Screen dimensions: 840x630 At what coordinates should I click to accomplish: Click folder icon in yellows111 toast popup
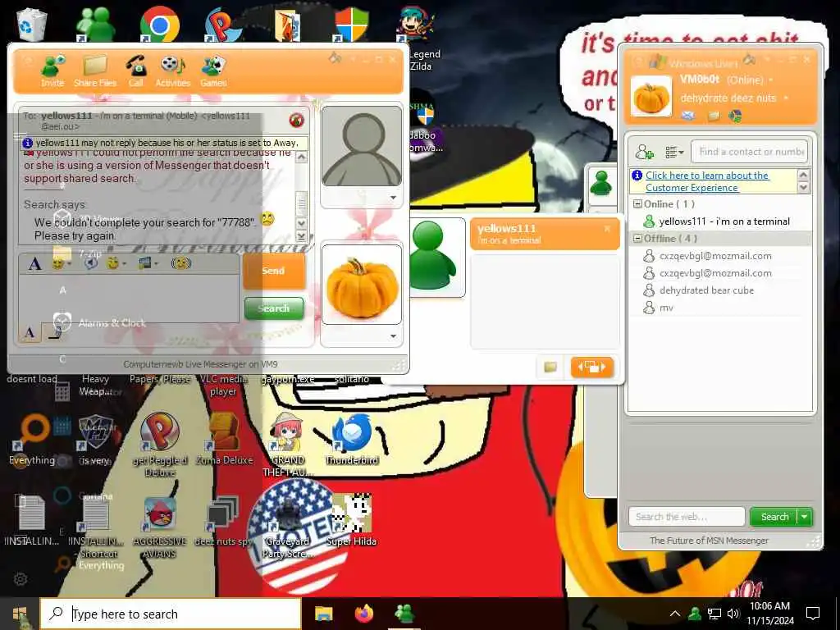click(550, 367)
